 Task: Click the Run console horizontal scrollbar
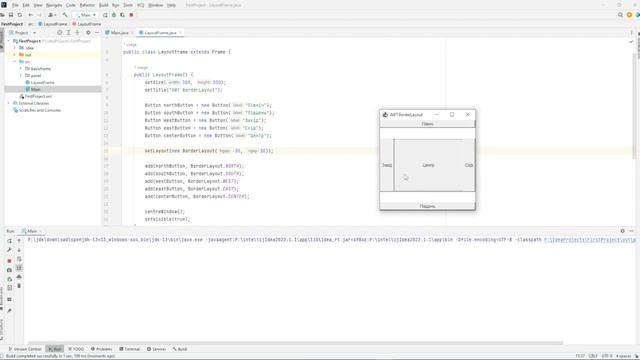tap(295, 343)
